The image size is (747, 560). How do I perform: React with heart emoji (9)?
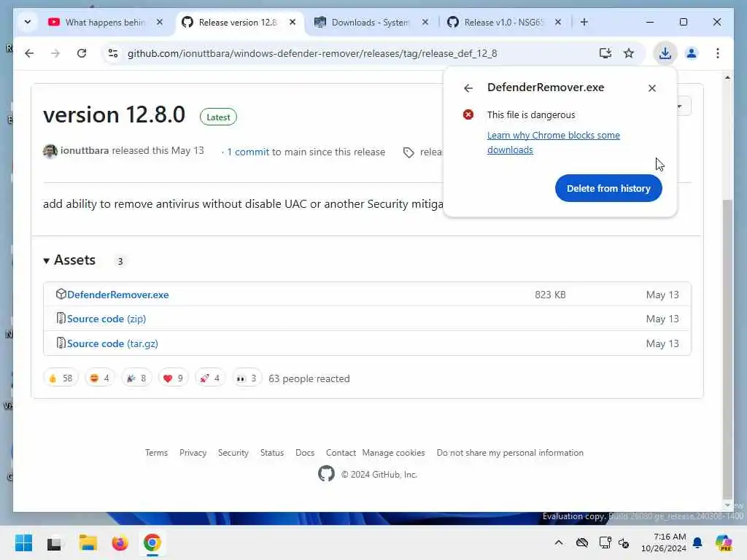point(173,378)
